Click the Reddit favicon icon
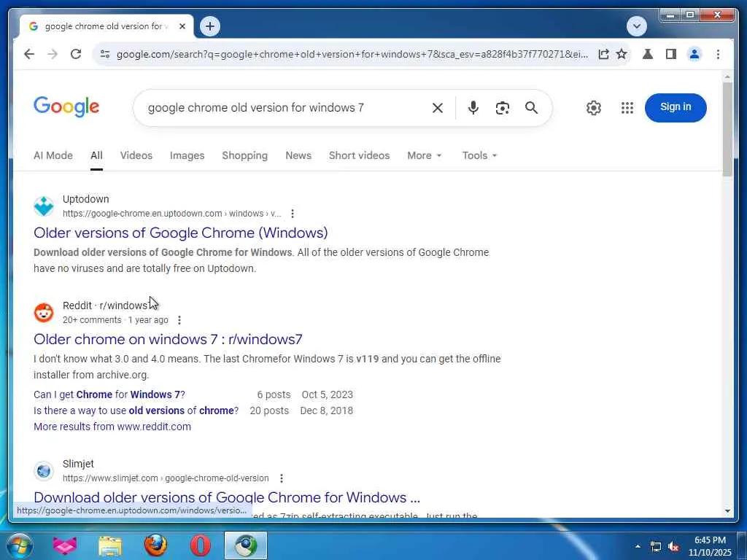Viewport: 747px width, 560px height. click(x=44, y=313)
